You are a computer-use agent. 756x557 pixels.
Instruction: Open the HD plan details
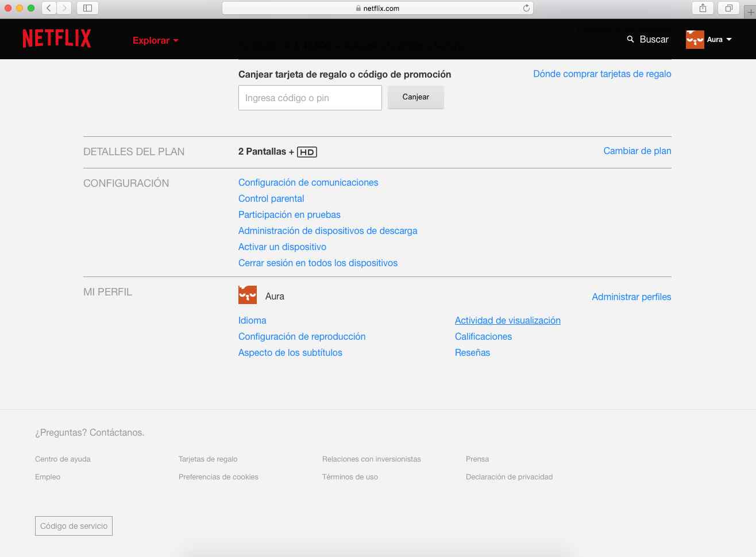[307, 152]
